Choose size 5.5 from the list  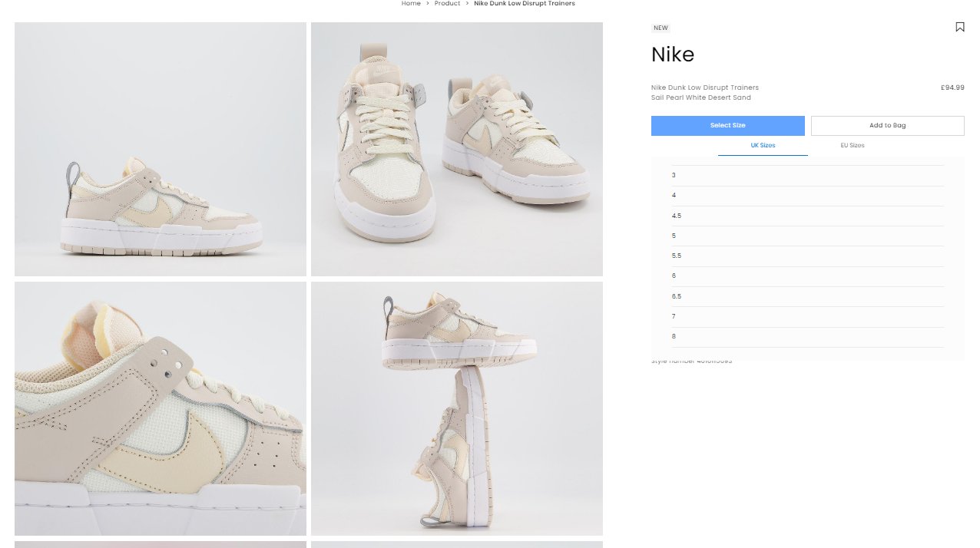(808, 256)
